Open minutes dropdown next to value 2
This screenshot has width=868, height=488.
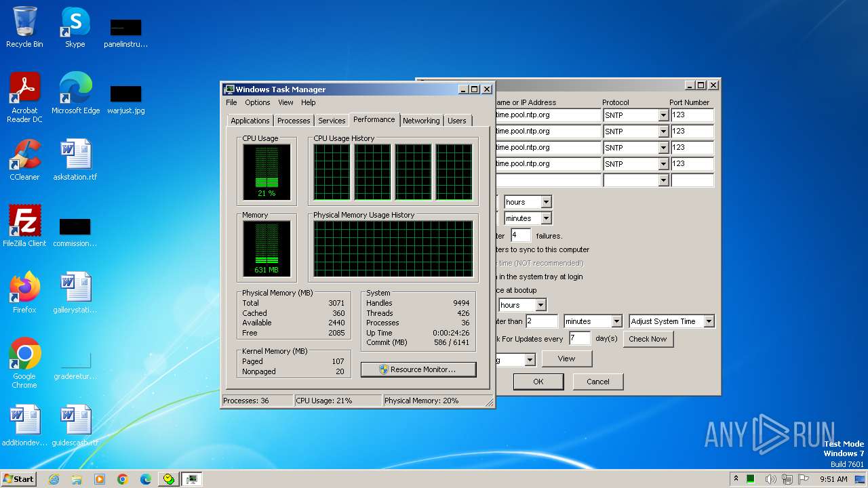(616, 321)
